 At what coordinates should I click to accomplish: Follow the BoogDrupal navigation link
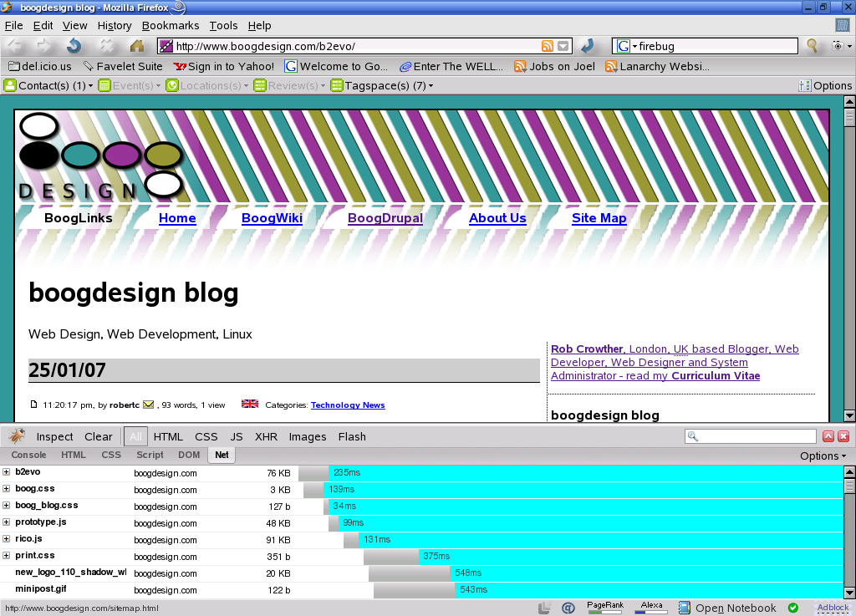click(x=385, y=218)
